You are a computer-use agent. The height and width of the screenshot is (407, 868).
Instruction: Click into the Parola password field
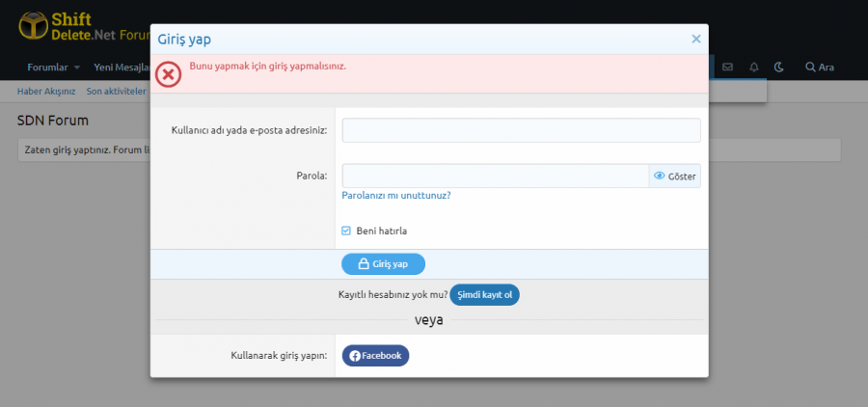click(495, 176)
